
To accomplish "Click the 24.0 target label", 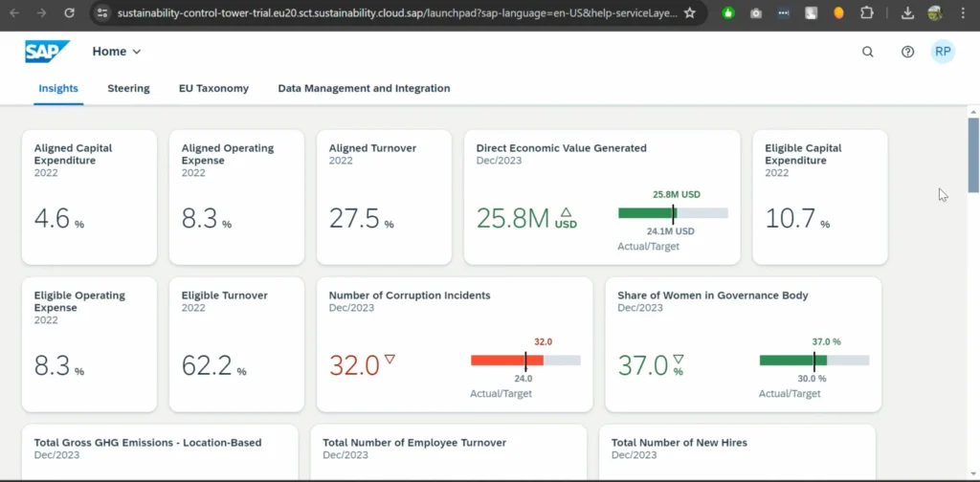I will (x=523, y=379).
